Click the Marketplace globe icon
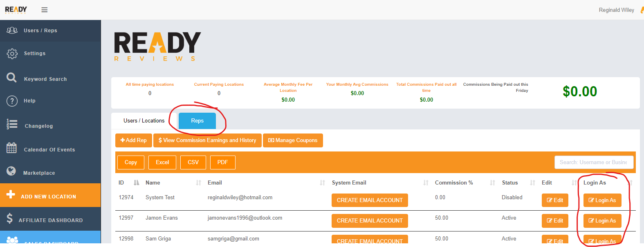The width and height of the screenshot is (644, 247). [x=12, y=171]
